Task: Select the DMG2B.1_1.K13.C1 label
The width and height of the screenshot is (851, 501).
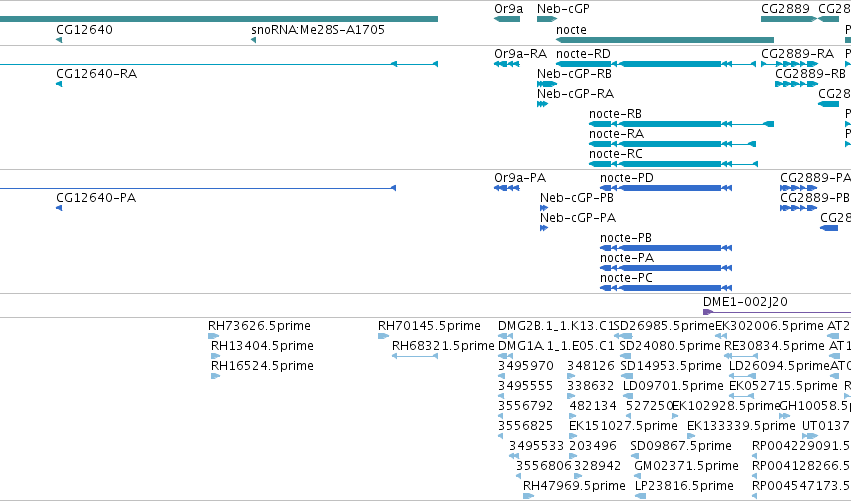Action: (x=556, y=326)
